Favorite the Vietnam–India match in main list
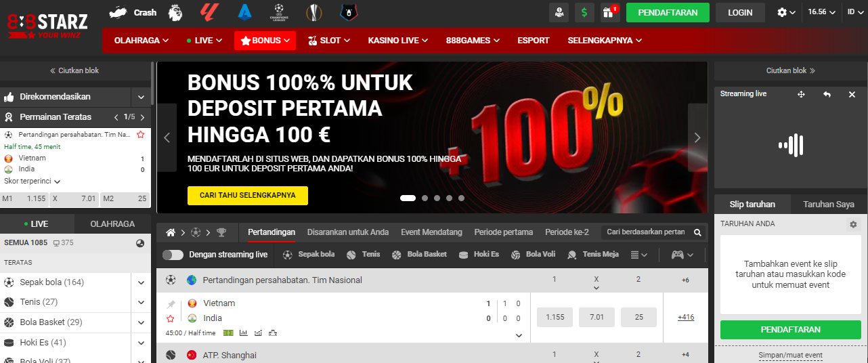Screen dimensions: 868x363 pos(171,318)
